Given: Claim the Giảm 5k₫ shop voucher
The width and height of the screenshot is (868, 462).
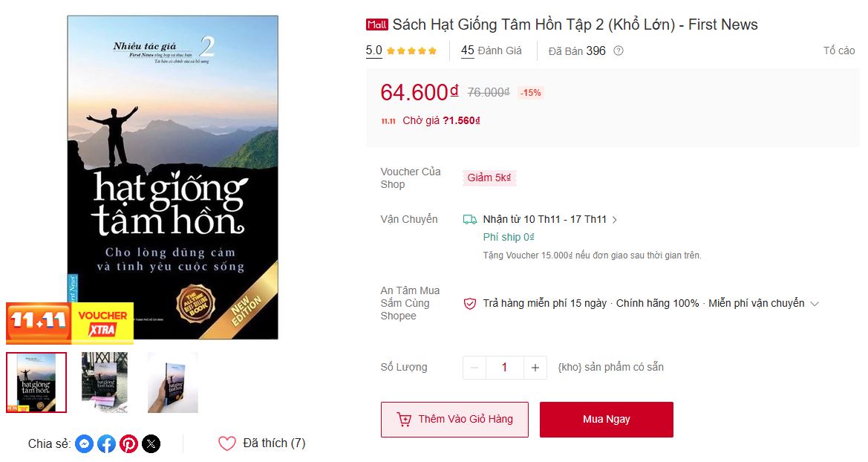Looking at the screenshot, I should 489,178.
